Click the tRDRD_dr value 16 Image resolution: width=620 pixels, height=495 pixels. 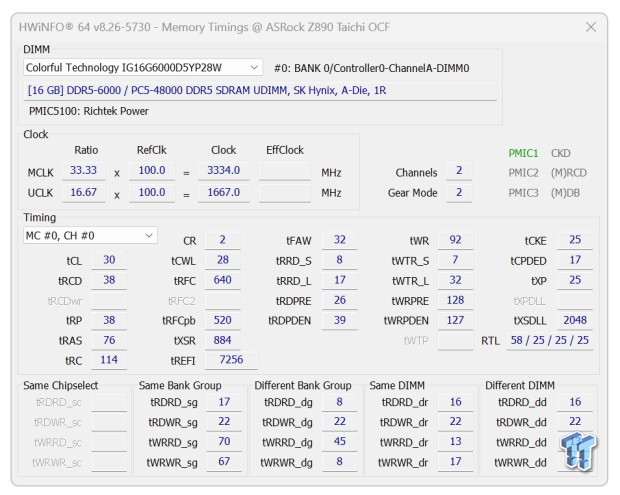point(456,402)
